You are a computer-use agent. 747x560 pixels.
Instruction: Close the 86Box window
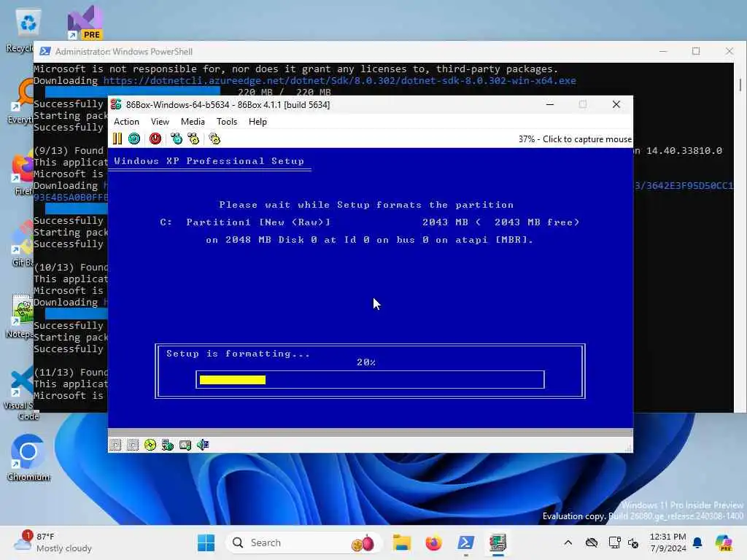coord(616,104)
